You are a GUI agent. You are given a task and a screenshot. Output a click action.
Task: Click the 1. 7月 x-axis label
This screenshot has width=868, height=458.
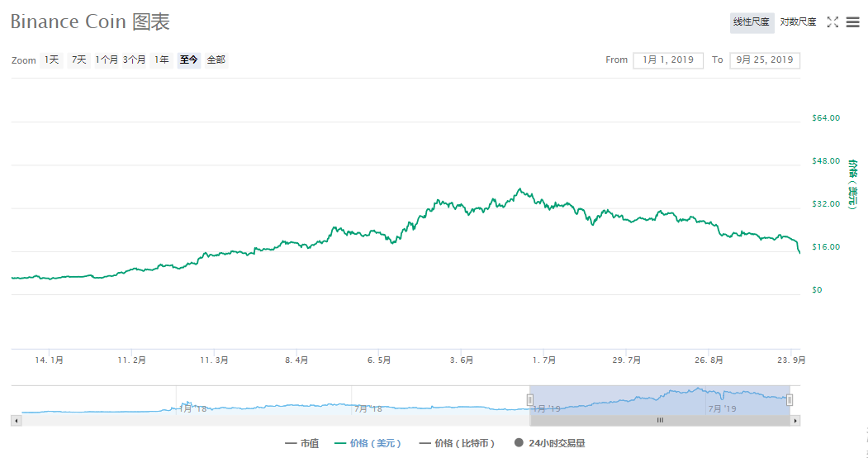coord(544,360)
